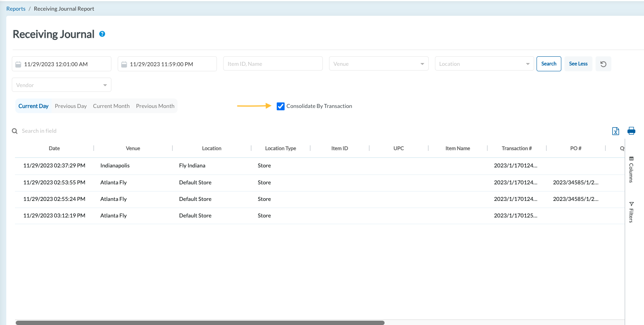Screen dimensions: 644x325
Task: Click the horizontal scrollbar at table bottom
Action: click(x=200, y=323)
